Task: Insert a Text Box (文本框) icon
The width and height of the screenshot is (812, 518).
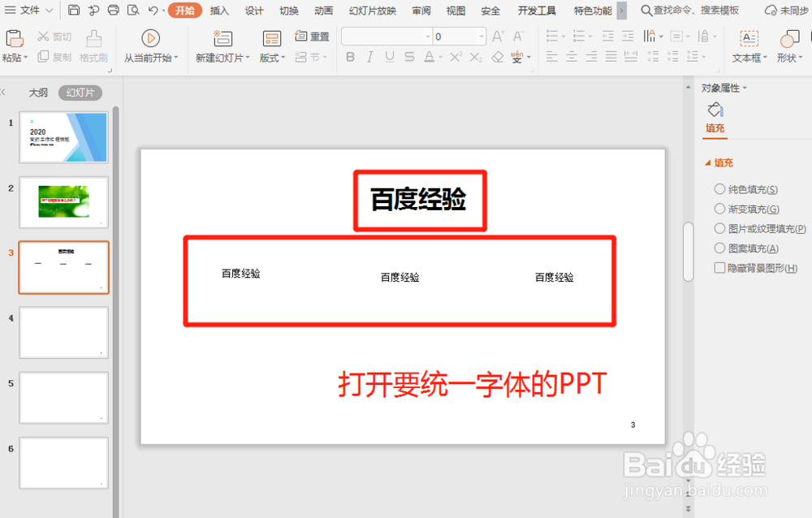Action: coord(749,39)
